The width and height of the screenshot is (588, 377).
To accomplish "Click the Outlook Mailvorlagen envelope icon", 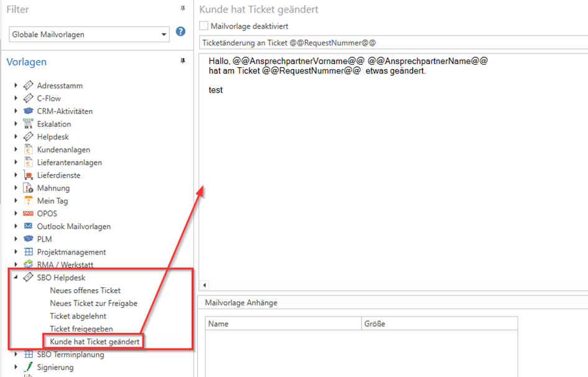I will pyautogui.click(x=28, y=226).
